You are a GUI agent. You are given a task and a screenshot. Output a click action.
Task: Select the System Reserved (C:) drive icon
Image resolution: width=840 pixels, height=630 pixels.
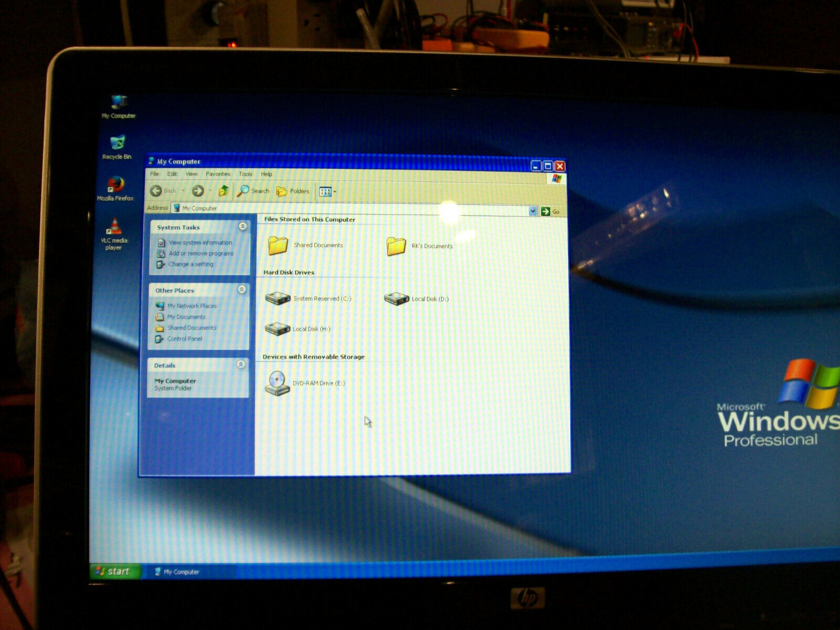tap(278, 299)
